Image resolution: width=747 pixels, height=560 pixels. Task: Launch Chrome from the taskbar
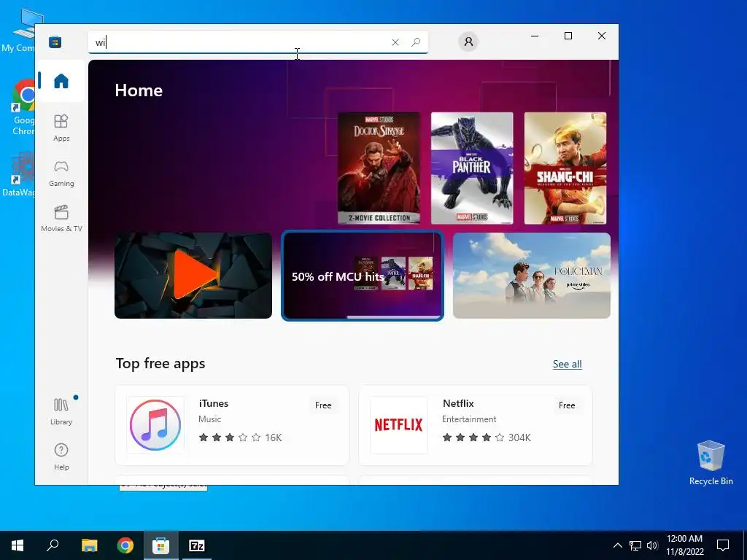point(125,545)
